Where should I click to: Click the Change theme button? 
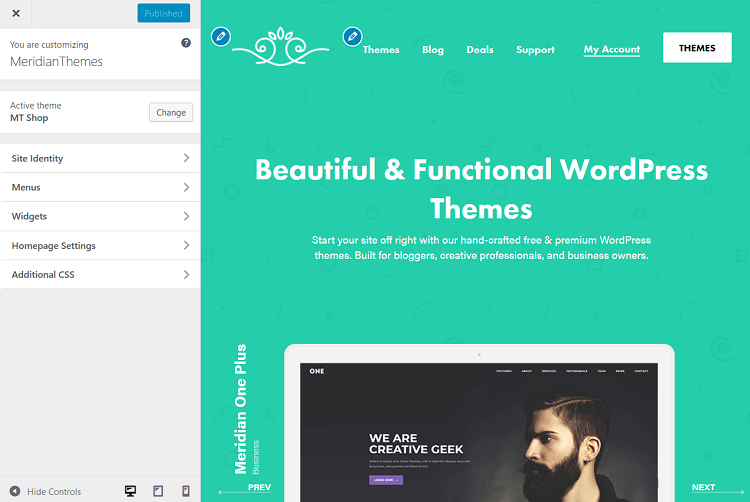point(171,112)
